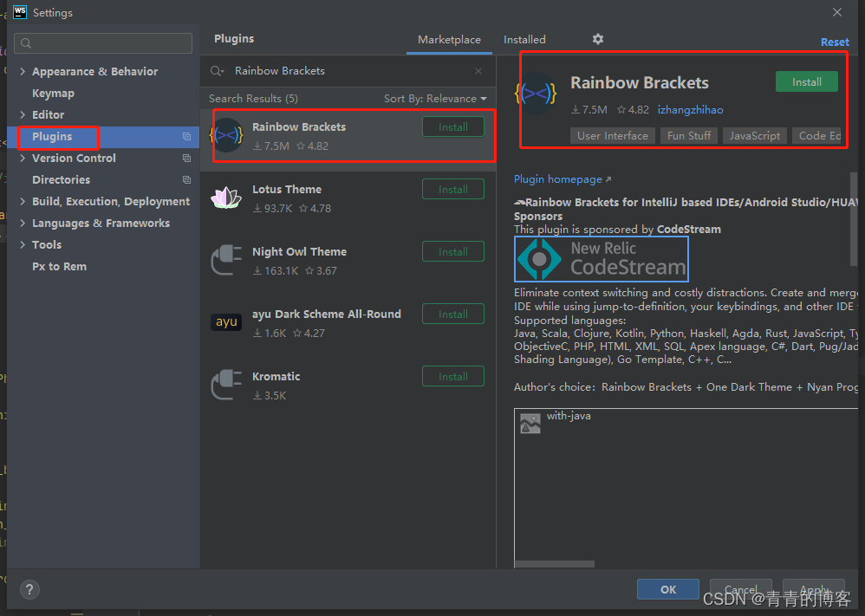Confirm with the OK button
The image size is (865, 616).
668,589
